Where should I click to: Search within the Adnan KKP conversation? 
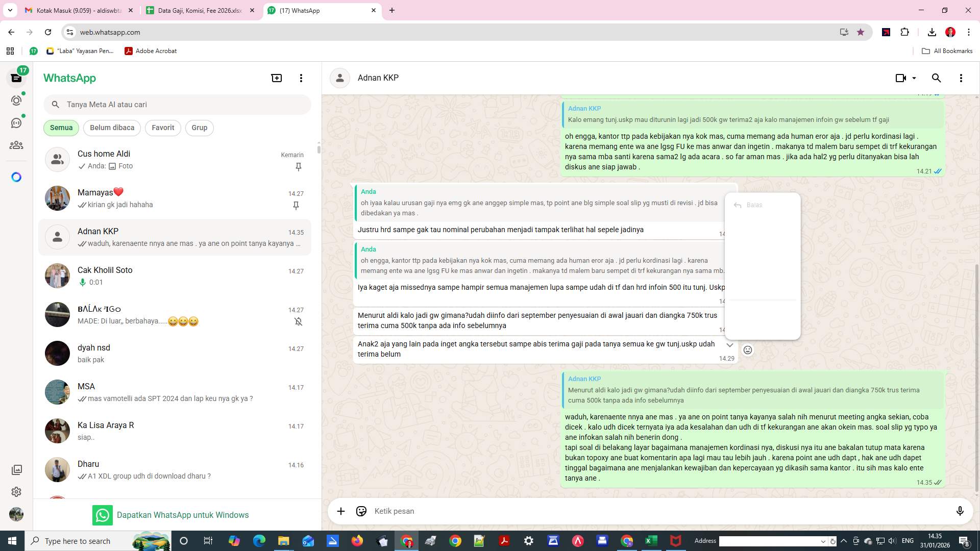[x=937, y=78]
